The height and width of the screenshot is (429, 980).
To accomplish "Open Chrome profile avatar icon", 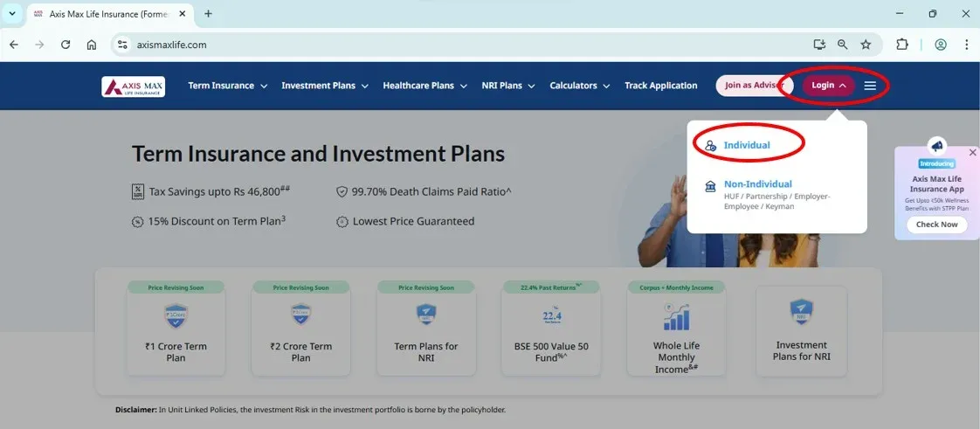I will click(941, 45).
